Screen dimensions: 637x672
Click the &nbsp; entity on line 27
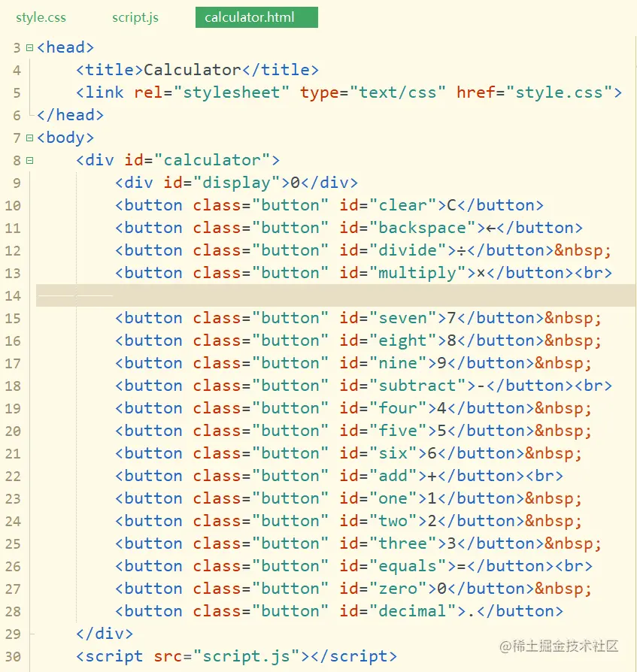[x=563, y=589]
